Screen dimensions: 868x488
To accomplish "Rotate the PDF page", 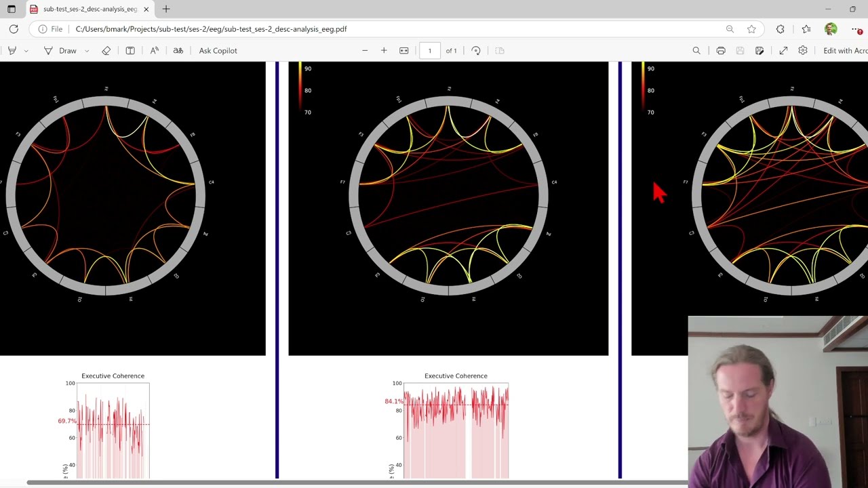I will (476, 51).
